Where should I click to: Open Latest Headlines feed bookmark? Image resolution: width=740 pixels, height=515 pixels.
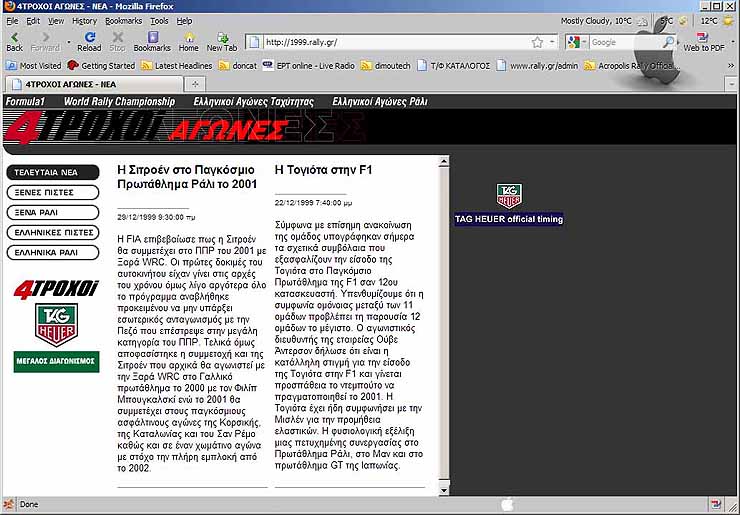[x=177, y=66]
